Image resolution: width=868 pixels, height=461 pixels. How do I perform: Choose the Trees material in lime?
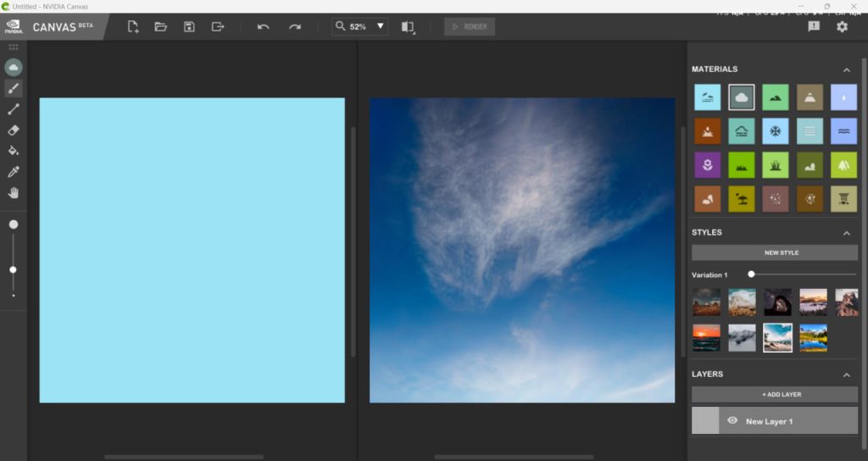click(x=843, y=165)
